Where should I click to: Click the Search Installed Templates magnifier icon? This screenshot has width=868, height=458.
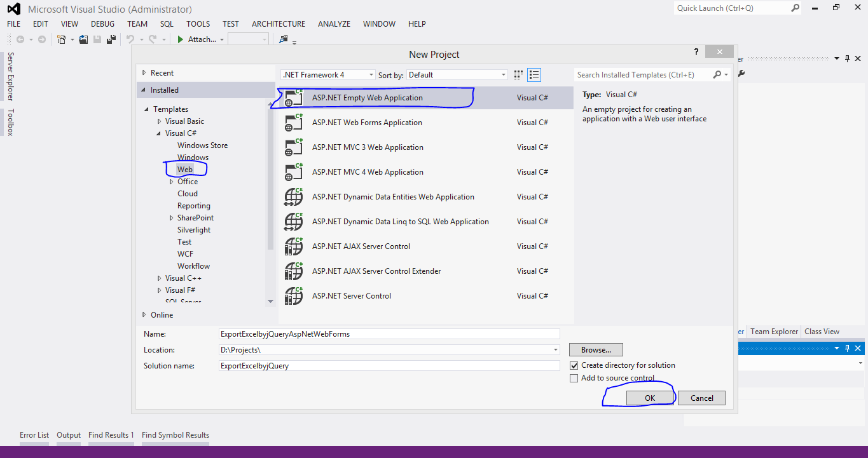[718, 75]
